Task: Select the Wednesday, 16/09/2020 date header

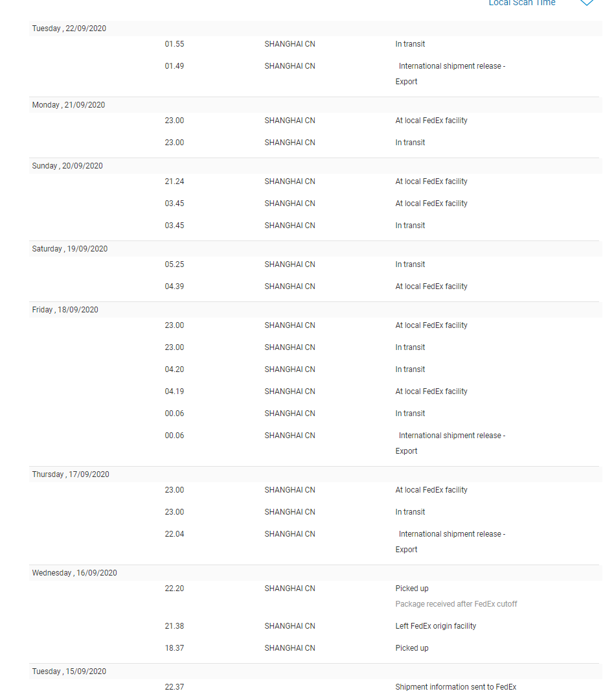Action: click(x=74, y=573)
